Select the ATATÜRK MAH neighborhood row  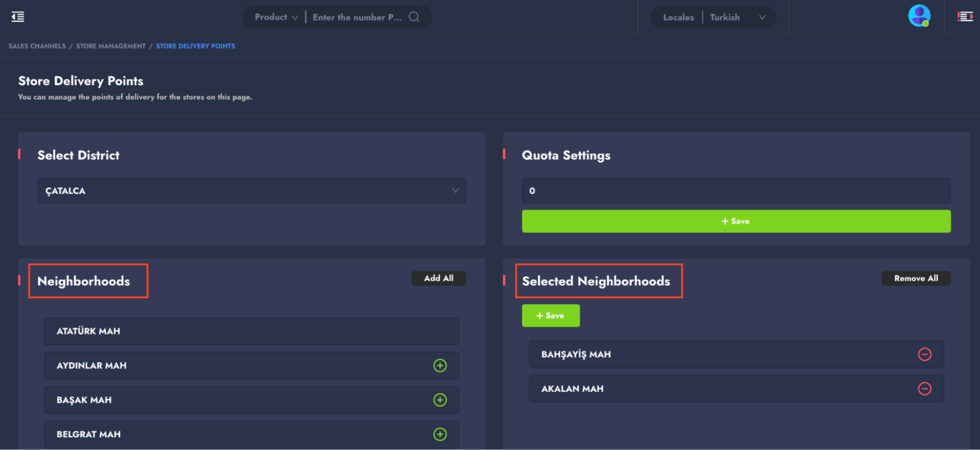point(251,331)
